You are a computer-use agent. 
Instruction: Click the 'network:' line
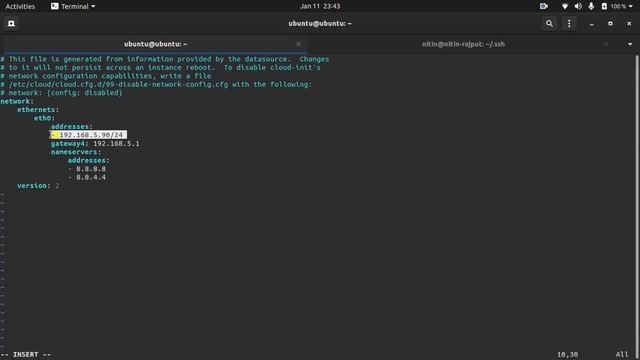[x=17, y=101]
